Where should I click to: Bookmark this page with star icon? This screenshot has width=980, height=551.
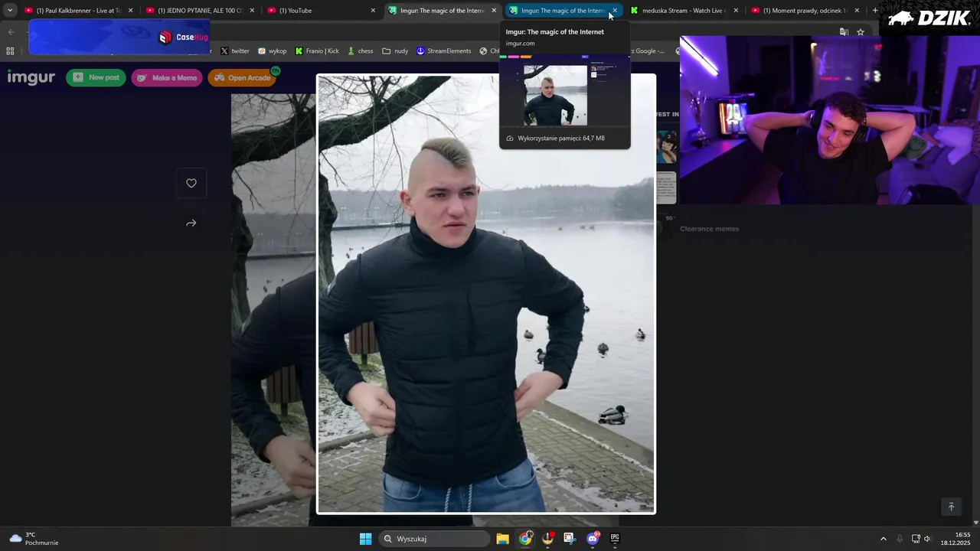(861, 32)
